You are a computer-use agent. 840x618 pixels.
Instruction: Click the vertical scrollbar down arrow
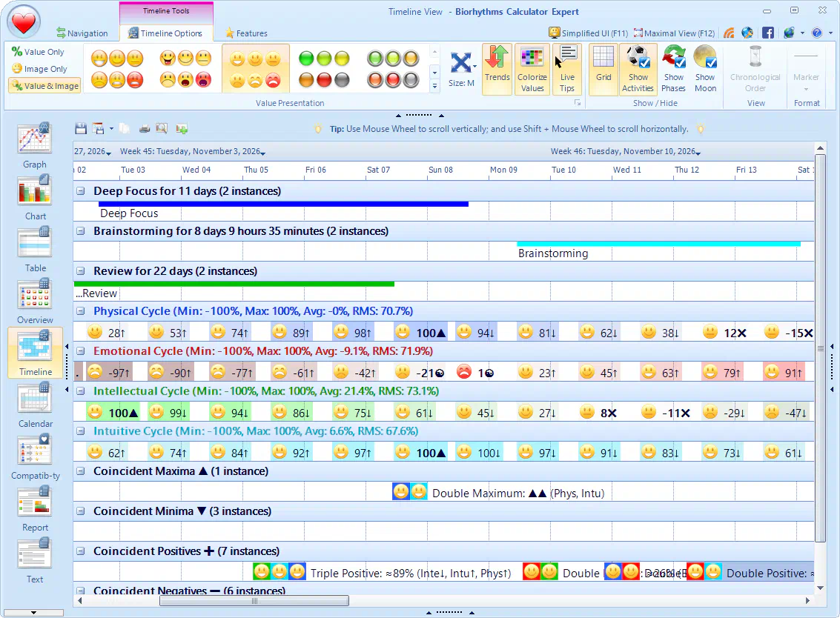pyautogui.click(x=820, y=588)
